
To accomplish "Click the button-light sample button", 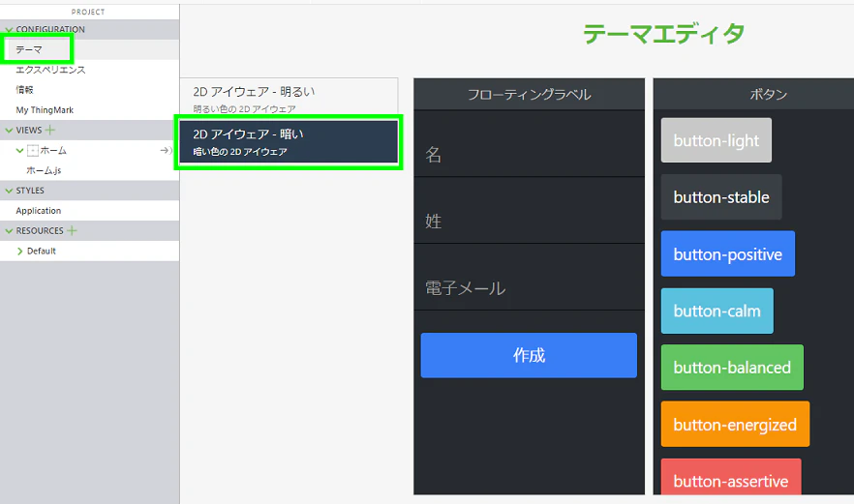I will [x=717, y=140].
